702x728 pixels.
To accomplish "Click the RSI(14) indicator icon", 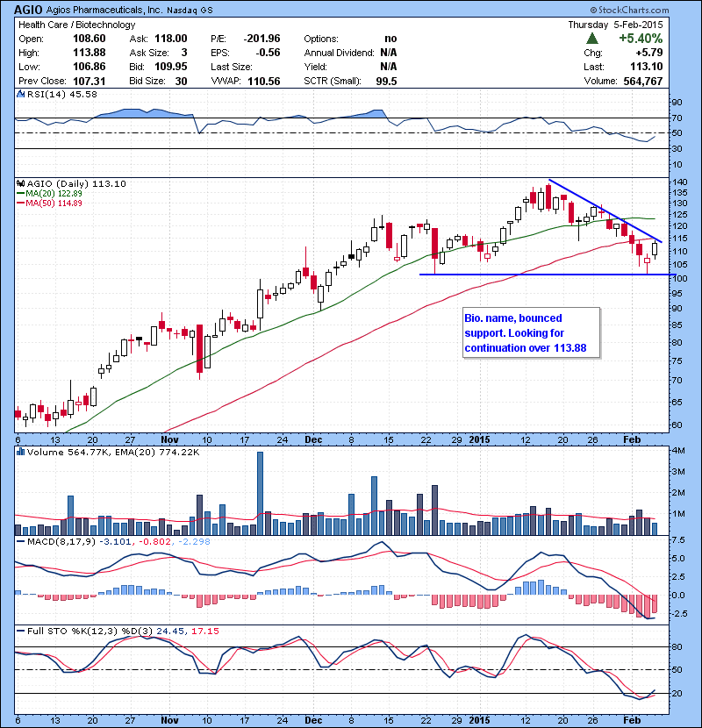I will pos(20,94).
